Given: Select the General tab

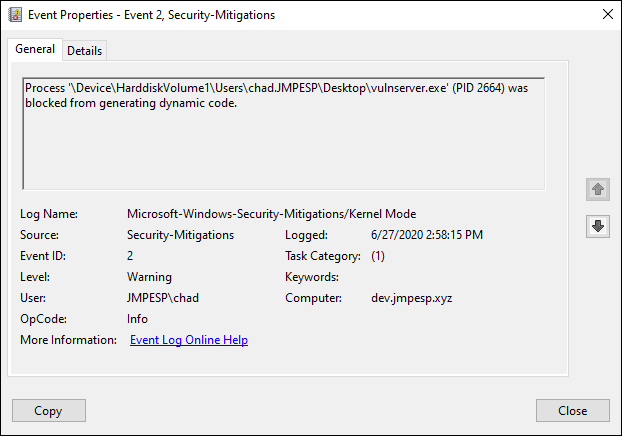Looking at the screenshot, I should point(35,50).
